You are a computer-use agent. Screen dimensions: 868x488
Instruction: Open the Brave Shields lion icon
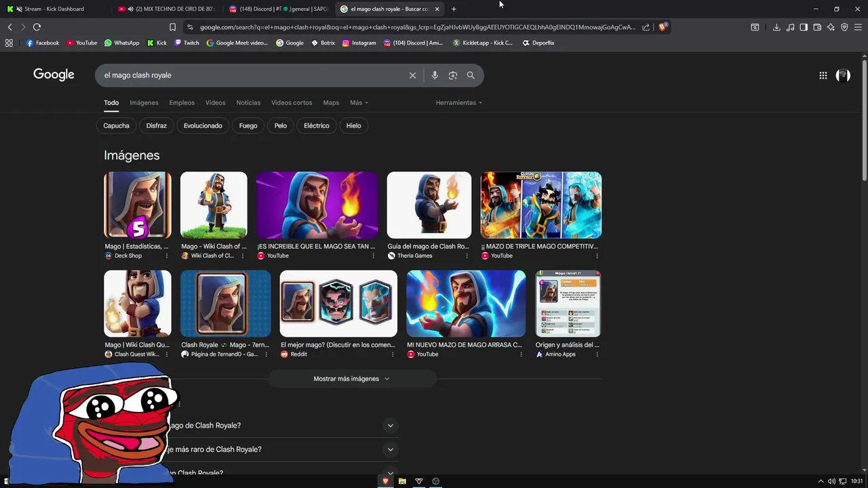tap(663, 27)
